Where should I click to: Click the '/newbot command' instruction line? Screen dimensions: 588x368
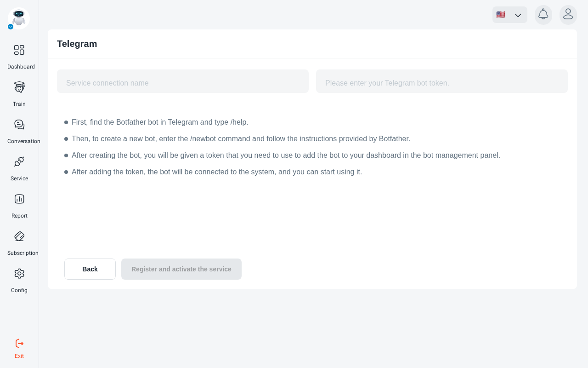click(x=241, y=139)
